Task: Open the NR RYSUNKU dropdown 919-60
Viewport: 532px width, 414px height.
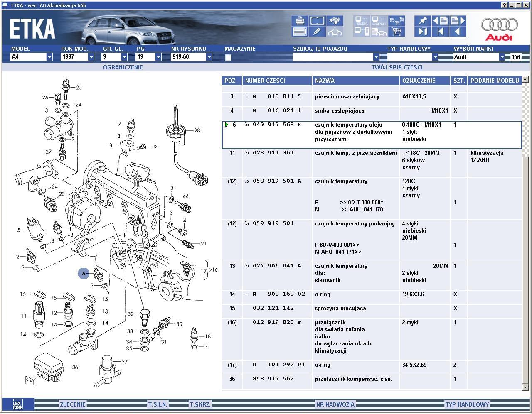Action: click(x=209, y=57)
